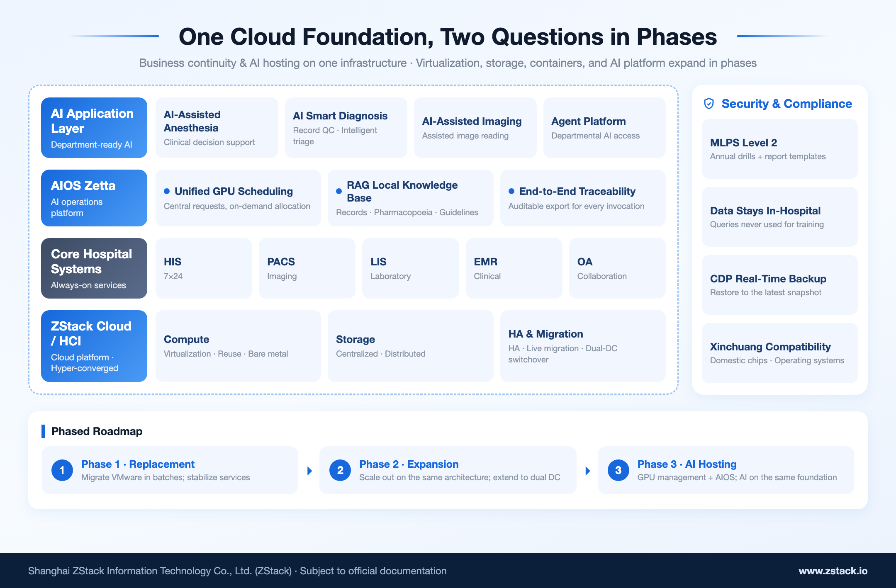Click the blue bar beside Phased Roadmap

coord(43,431)
